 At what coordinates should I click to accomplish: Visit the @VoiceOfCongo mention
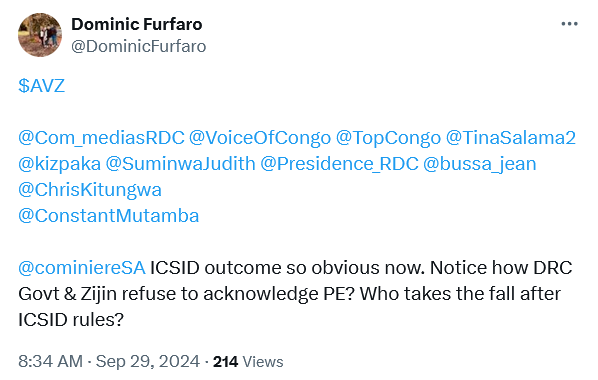(x=260, y=138)
